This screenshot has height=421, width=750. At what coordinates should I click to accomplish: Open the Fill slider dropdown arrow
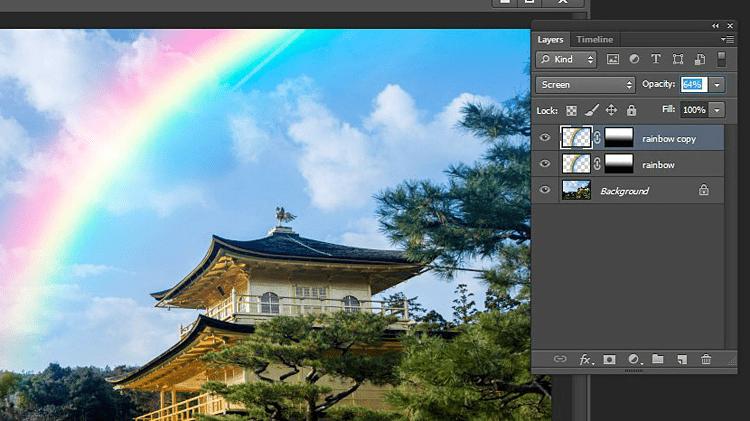(x=717, y=110)
